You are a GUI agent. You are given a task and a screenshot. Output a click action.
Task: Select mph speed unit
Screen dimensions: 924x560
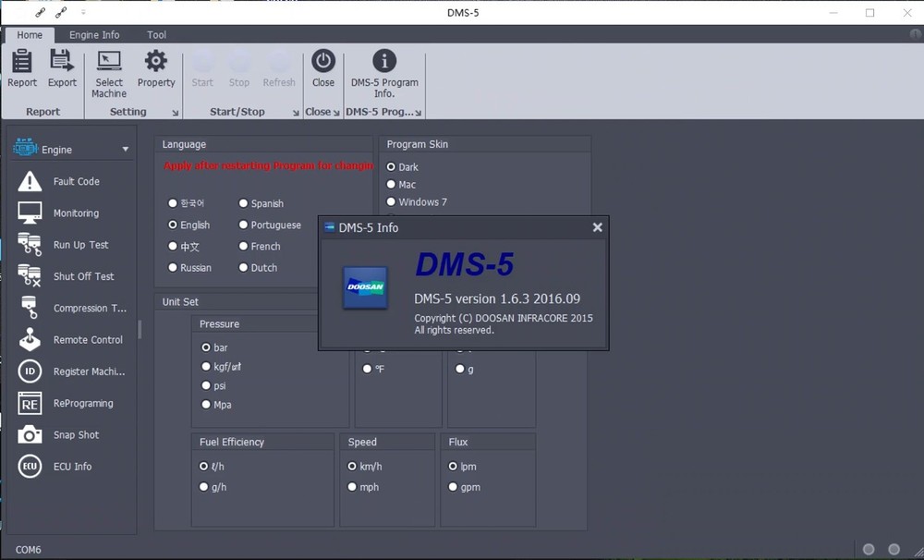pos(352,487)
